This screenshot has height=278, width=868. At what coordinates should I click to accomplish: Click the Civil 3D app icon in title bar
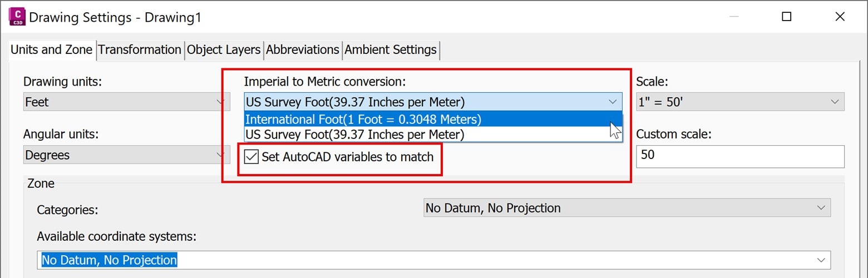pos(17,17)
